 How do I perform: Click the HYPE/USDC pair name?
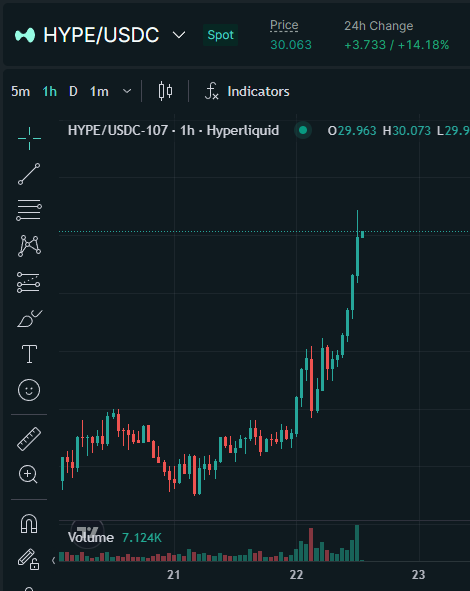pyautogui.click(x=101, y=35)
